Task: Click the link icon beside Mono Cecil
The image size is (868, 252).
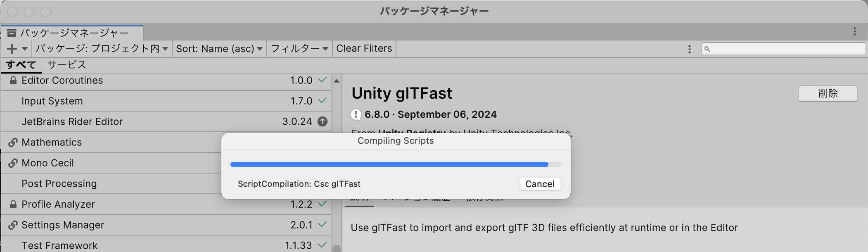Action: pyautogui.click(x=13, y=163)
